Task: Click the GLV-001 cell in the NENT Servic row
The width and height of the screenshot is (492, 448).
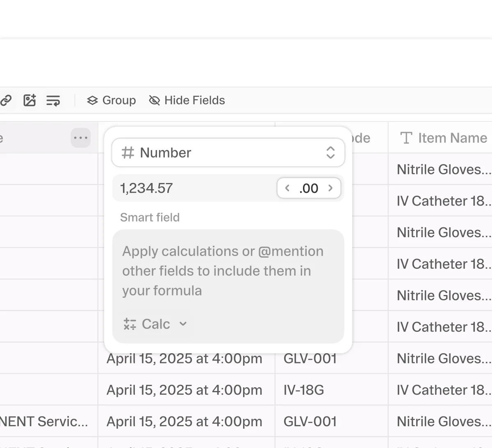Action: (x=310, y=421)
